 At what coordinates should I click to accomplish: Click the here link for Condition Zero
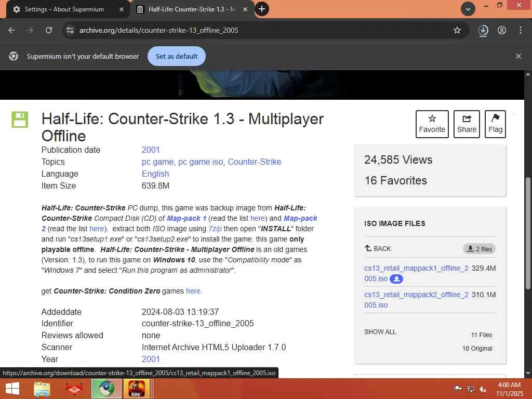(193, 291)
